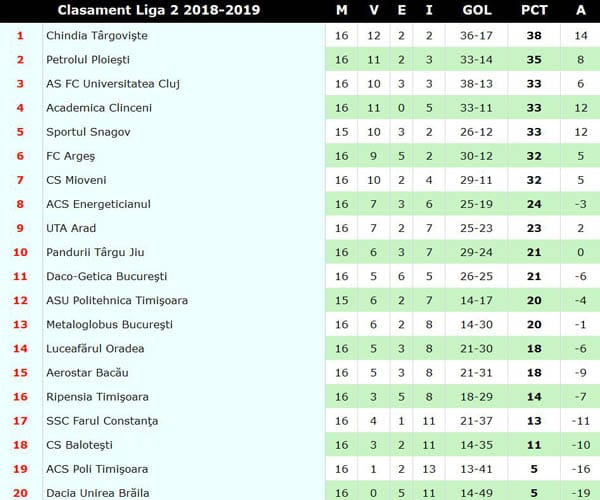Click the Clasament Liga 2 2018-2019 header

point(159,11)
